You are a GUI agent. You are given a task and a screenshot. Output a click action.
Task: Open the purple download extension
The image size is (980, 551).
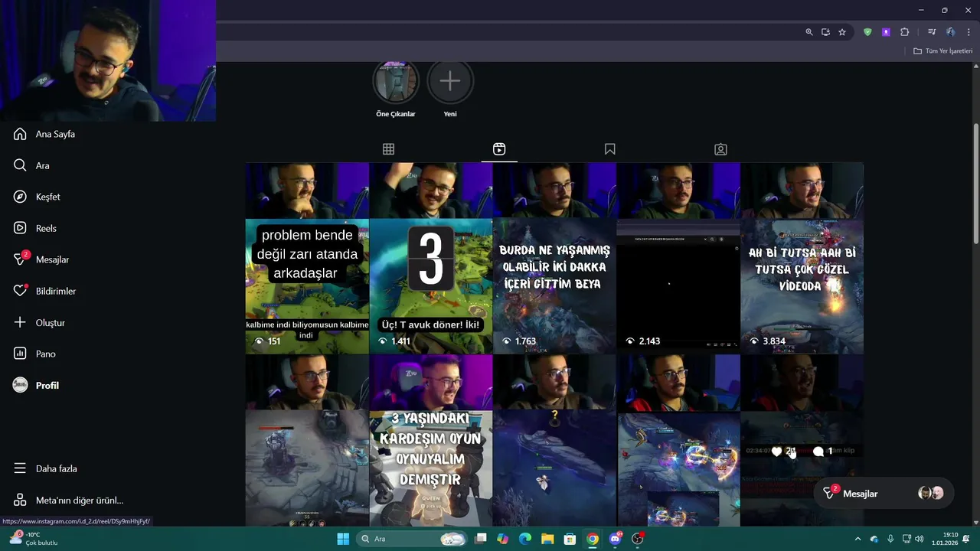click(886, 32)
